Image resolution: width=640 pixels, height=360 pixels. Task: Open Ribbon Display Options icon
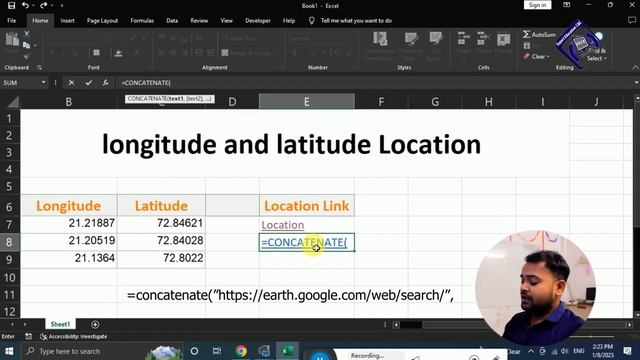pos(567,5)
